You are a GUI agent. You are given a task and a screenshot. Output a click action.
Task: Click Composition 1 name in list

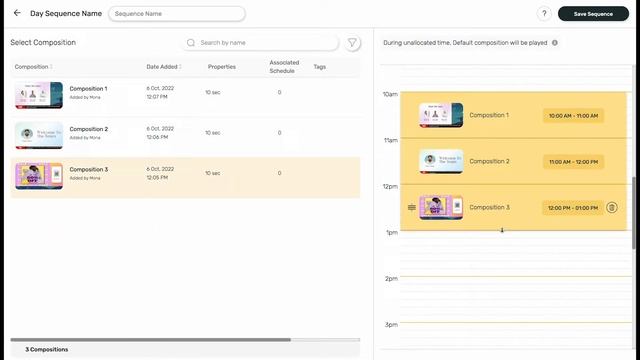pyautogui.click(x=88, y=89)
